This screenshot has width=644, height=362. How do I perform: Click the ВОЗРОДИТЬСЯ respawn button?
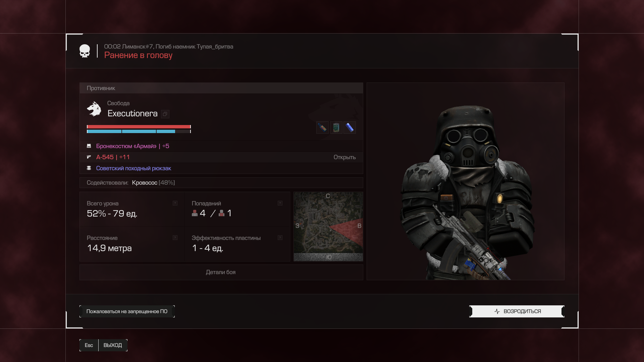517,311
